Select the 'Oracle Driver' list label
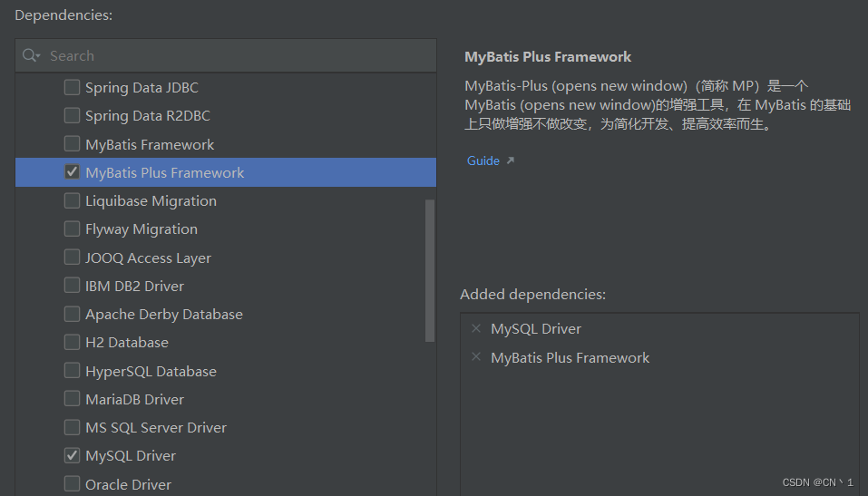The image size is (868, 496). coord(129,485)
